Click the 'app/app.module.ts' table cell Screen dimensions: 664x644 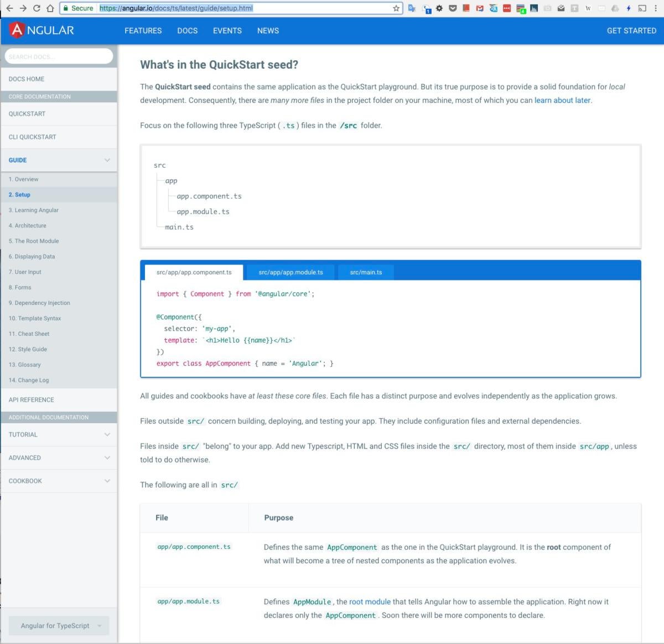click(x=189, y=601)
